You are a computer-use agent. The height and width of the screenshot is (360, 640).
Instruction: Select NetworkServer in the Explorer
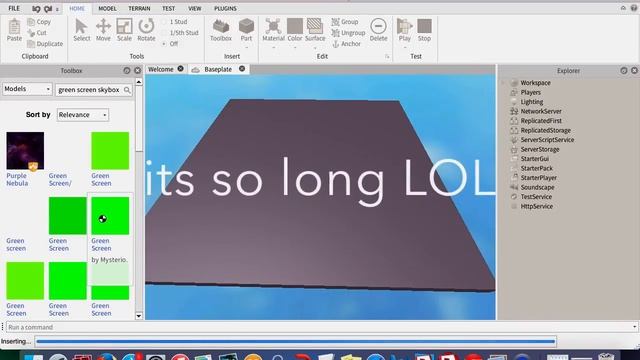click(541, 111)
